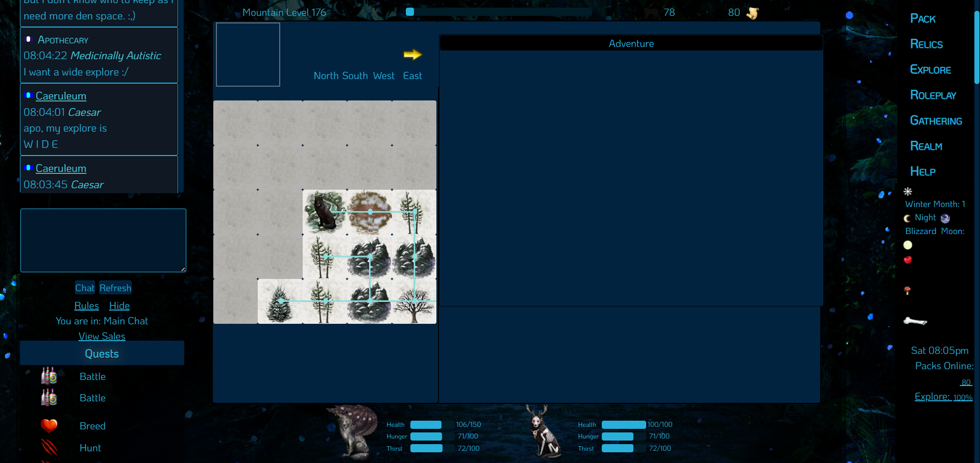This screenshot has height=463, width=980.
Task: Move South on the map
Action: 355,76
